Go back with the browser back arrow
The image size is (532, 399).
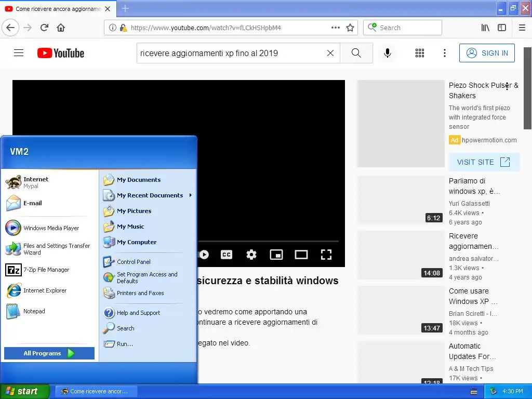click(x=10, y=28)
